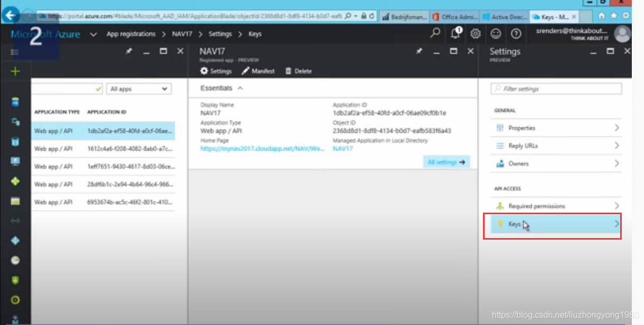644x325 pixels.
Task: Click the Microsoft Azure logo
Action: point(46,34)
